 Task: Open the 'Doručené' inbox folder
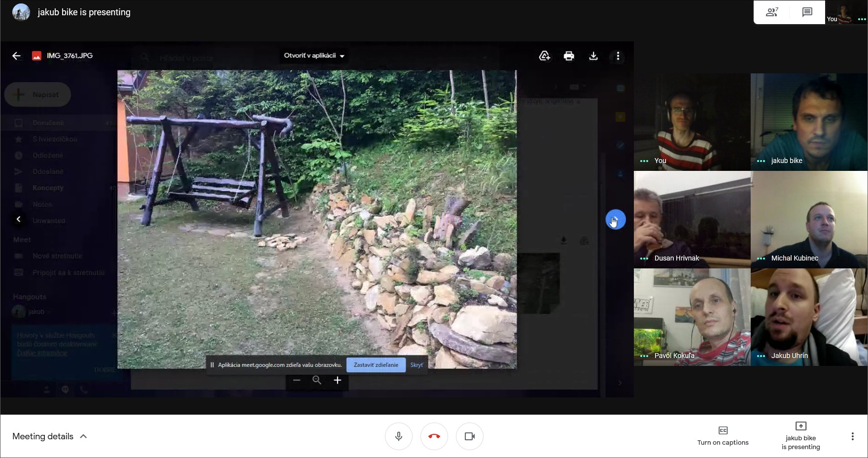pyautogui.click(x=48, y=123)
